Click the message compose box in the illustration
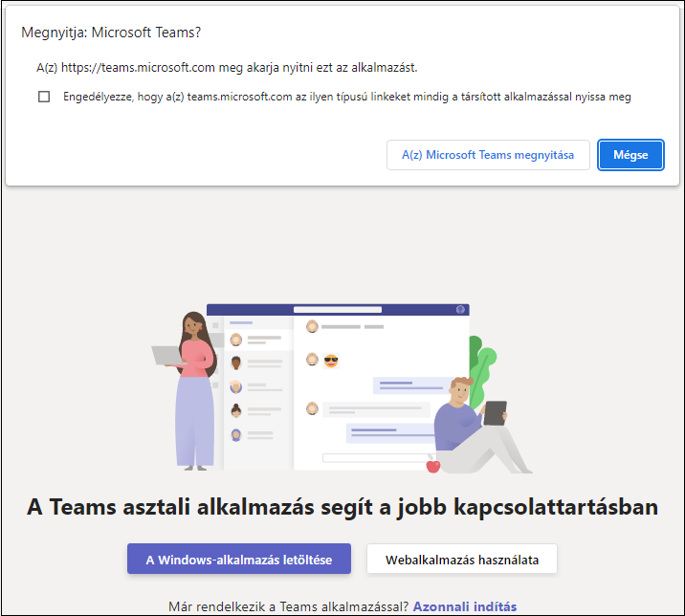Screen dimensions: 685x616 click(x=373, y=458)
